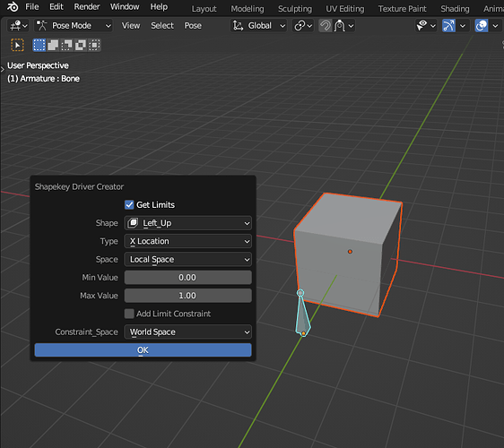Expand the toolbar side arrow
The height and width of the screenshot is (448, 504).
pyautogui.click(x=3, y=69)
